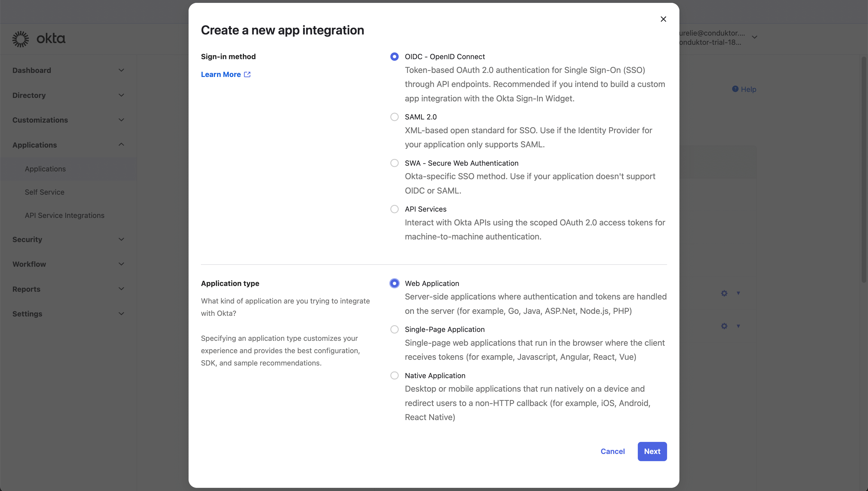
Task: Click the Native Application label text
Action: pyautogui.click(x=435, y=376)
